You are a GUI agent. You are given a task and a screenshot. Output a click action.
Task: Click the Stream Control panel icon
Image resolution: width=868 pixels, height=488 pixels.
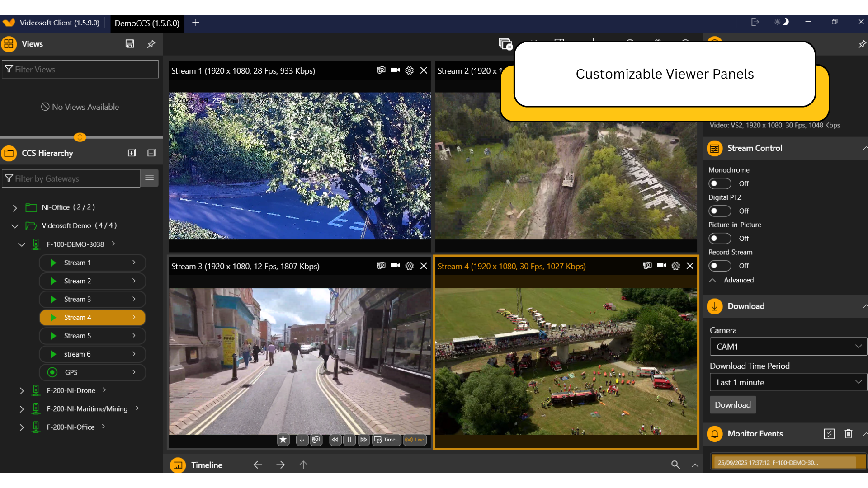[x=715, y=148]
